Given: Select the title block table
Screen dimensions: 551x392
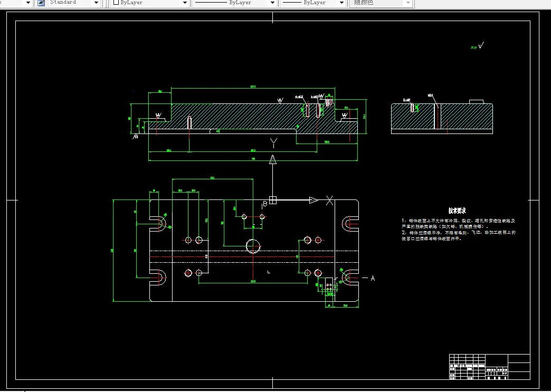Looking at the screenshot, I should (x=489, y=367).
